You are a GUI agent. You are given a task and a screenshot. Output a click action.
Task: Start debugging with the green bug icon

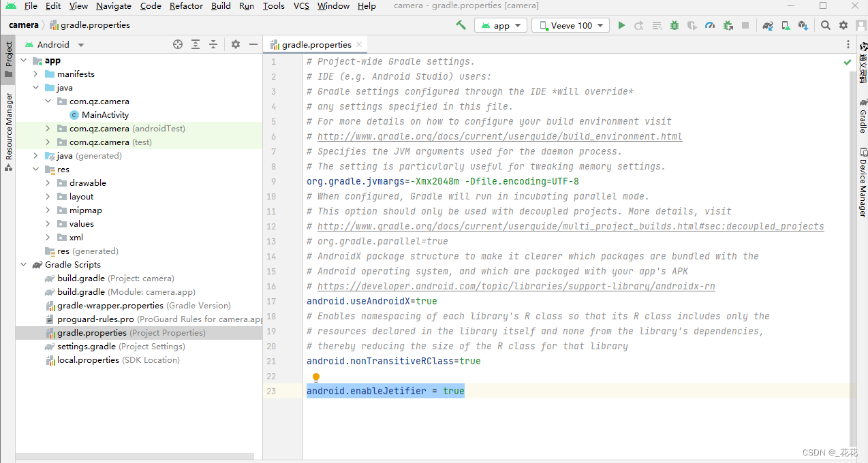click(x=675, y=25)
